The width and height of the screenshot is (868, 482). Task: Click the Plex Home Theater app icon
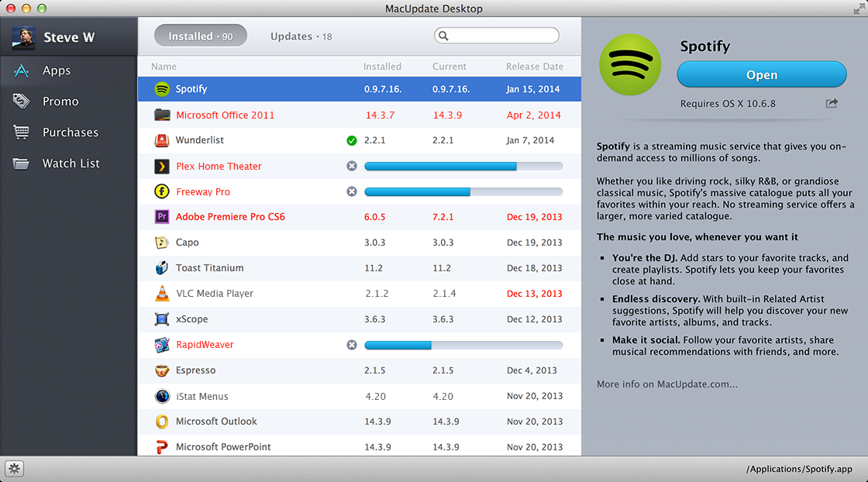click(x=162, y=166)
